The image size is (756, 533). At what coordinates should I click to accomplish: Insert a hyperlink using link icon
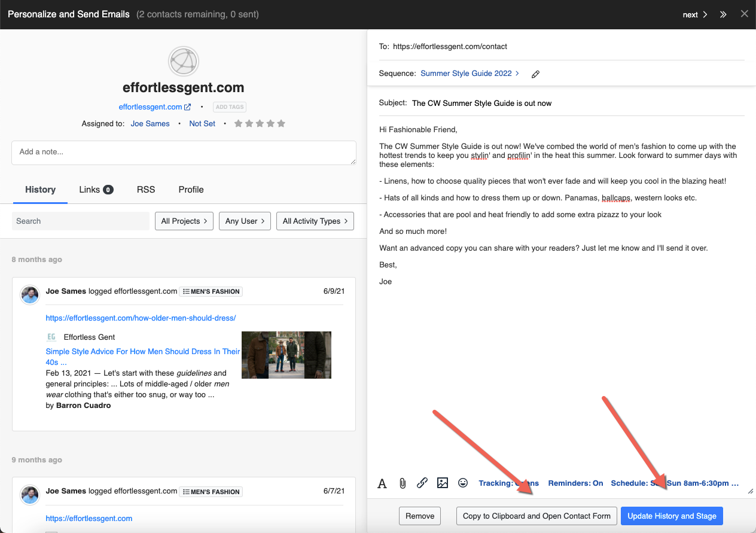tap(422, 483)
